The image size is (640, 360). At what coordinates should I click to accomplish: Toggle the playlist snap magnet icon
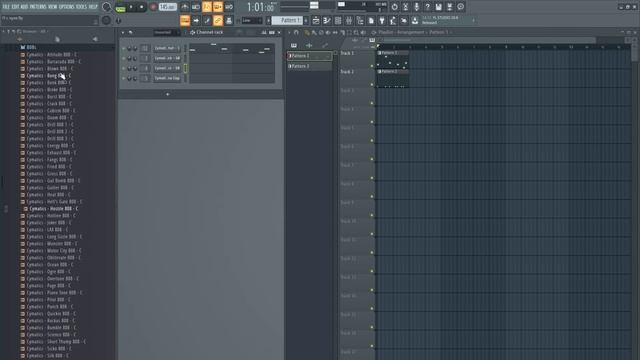pyautogui.click(x=297, y=32)
